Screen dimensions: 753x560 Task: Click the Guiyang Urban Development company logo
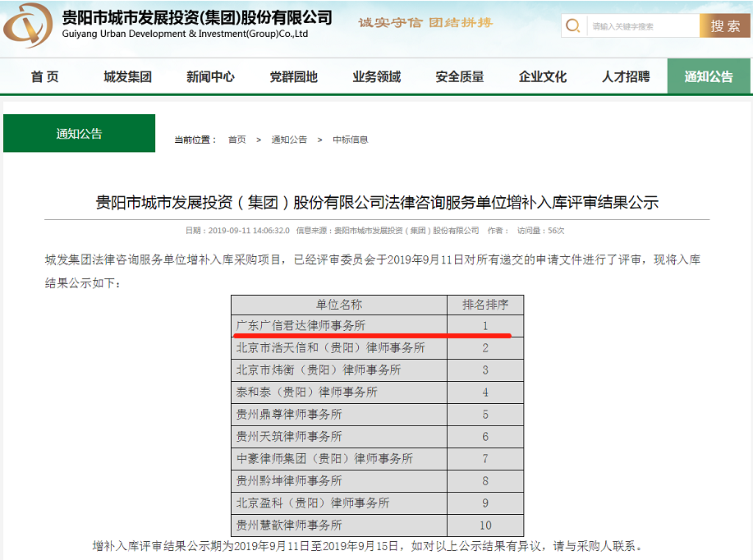[x=29, y=25]
